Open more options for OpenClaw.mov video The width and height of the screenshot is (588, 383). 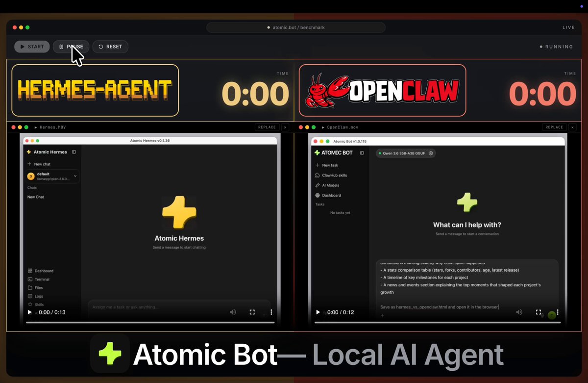coord(557,312)
